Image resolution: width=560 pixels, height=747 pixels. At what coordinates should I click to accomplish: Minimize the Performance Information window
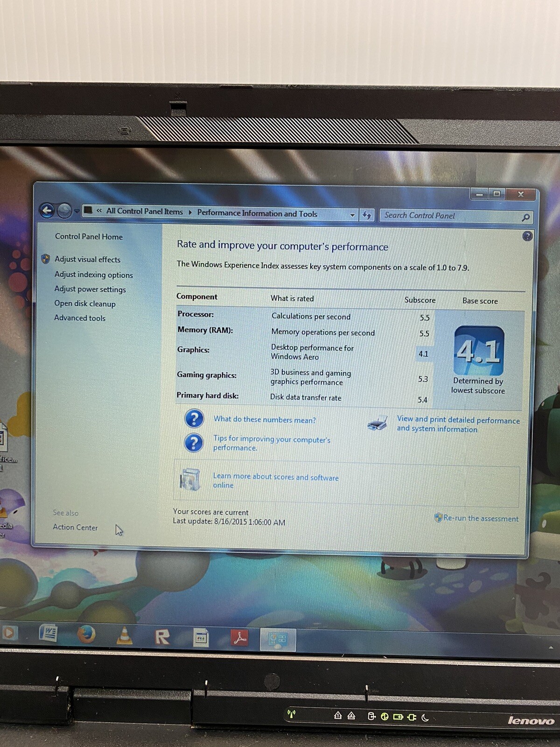pos(479,194)
